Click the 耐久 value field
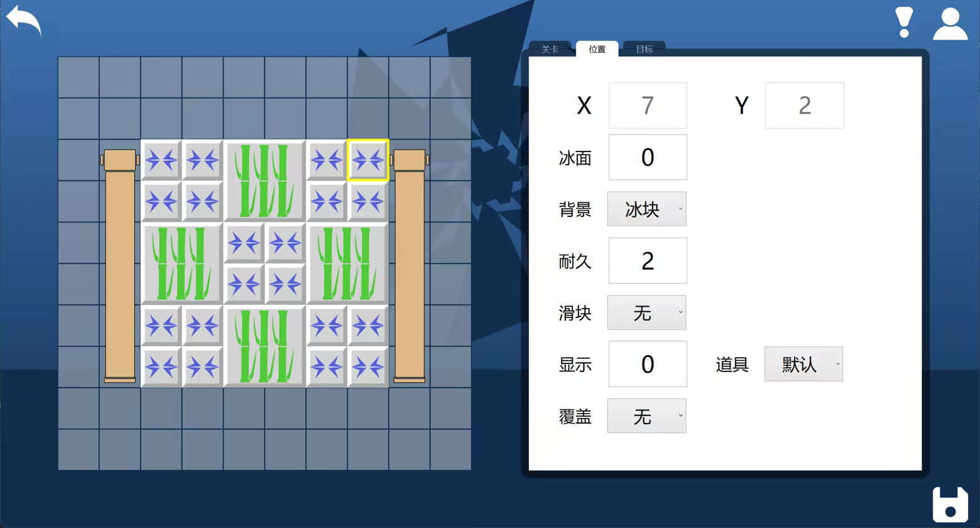 [x=648, y=261]
